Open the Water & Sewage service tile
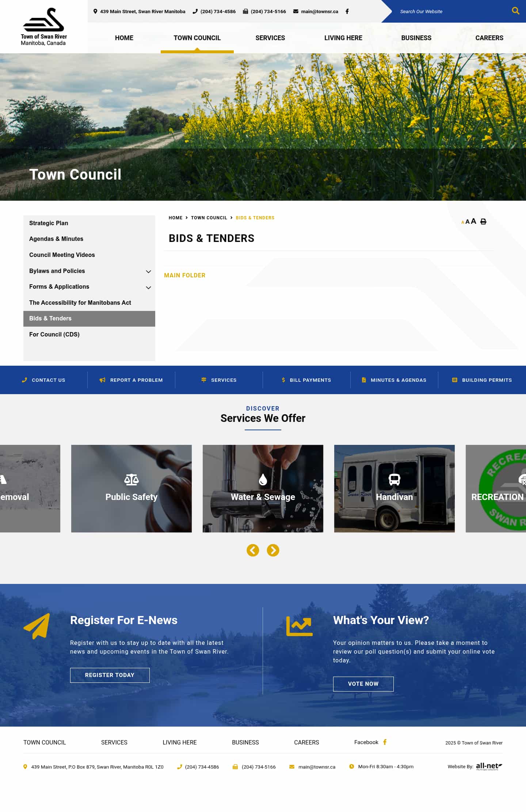 click(x=263, y=488)
